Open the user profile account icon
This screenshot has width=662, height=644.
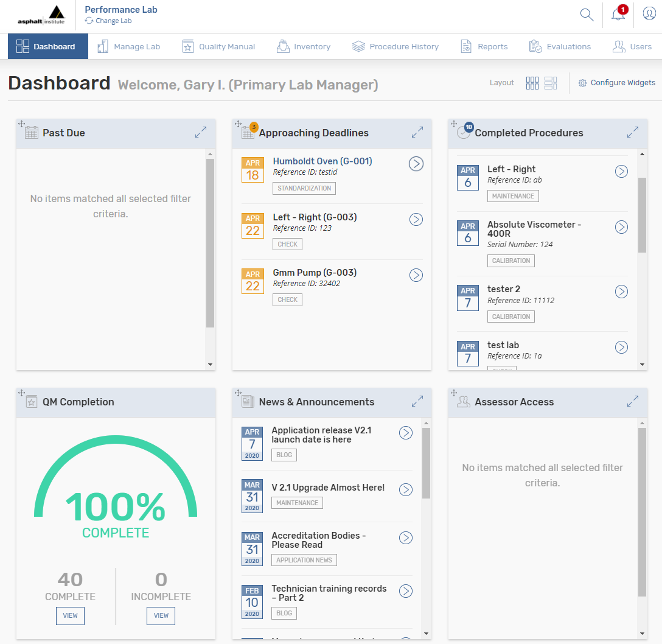[649, 15]
